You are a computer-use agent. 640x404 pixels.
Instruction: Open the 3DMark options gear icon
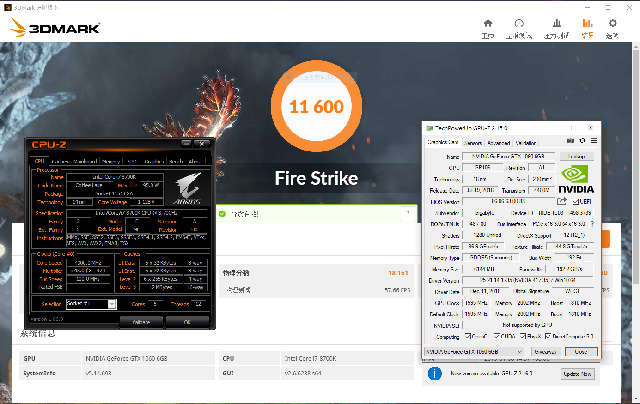coord(613,23)
